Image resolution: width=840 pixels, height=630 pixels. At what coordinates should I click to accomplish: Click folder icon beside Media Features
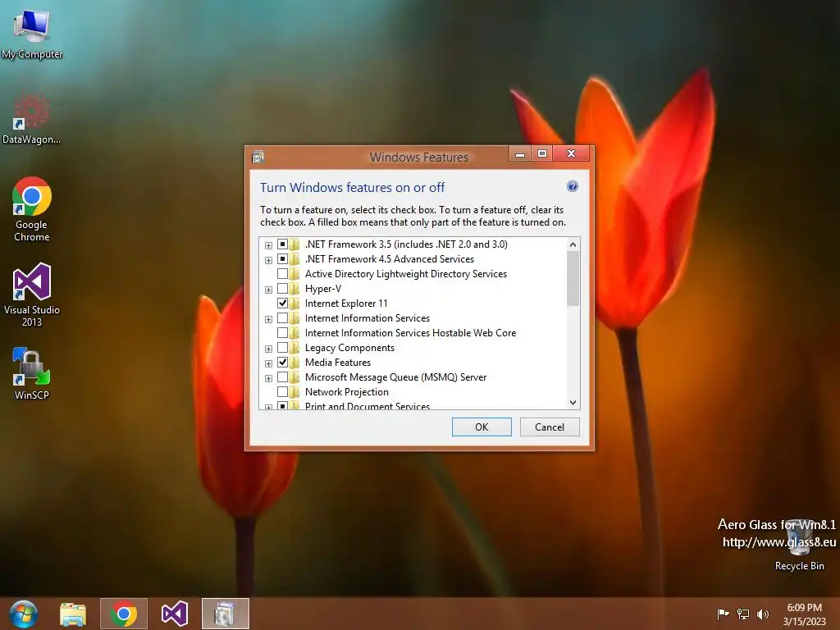click(x=294, y=363)
